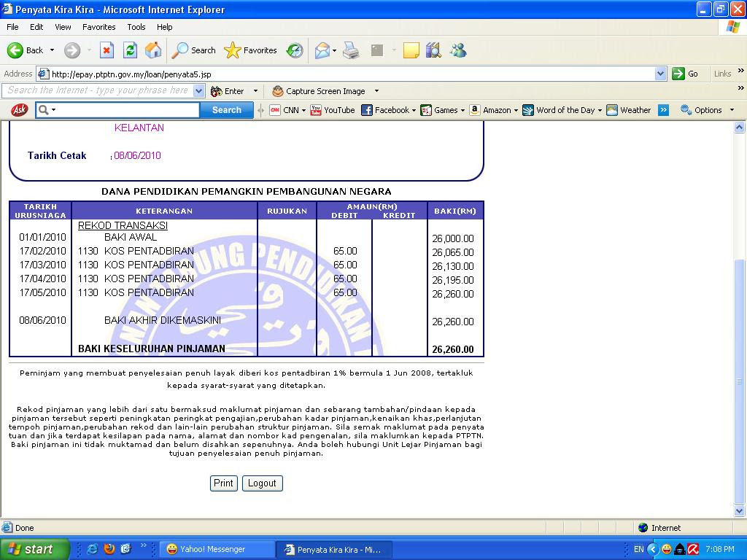Expand the Address bar dropdown arrow
Viewport: 747px width, 560px height.
660,74
